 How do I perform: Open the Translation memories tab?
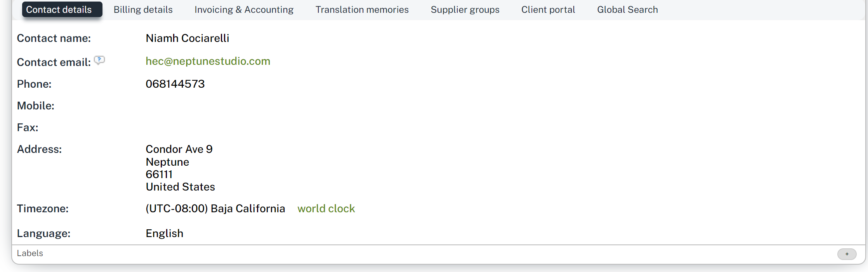click(x=362, y=10)
